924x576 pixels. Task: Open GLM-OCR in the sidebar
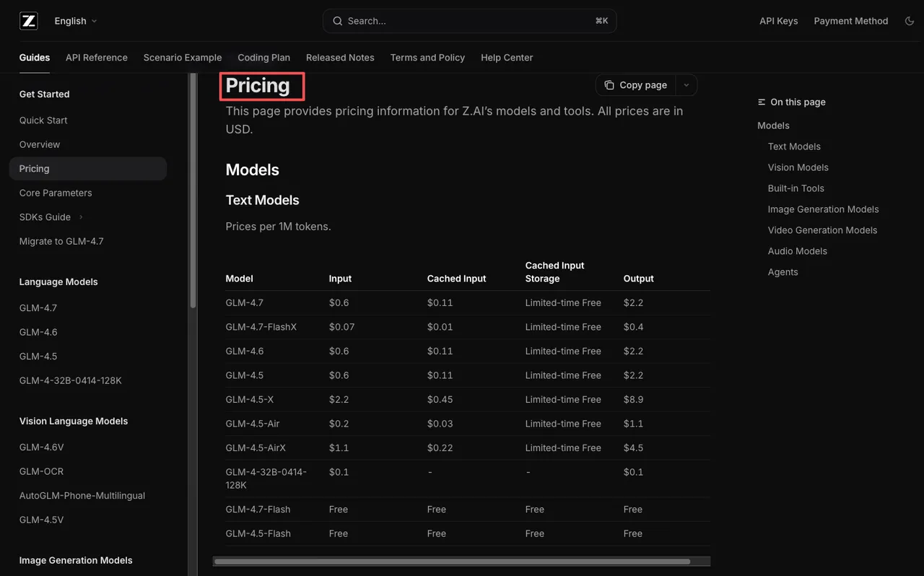point(41,471)
